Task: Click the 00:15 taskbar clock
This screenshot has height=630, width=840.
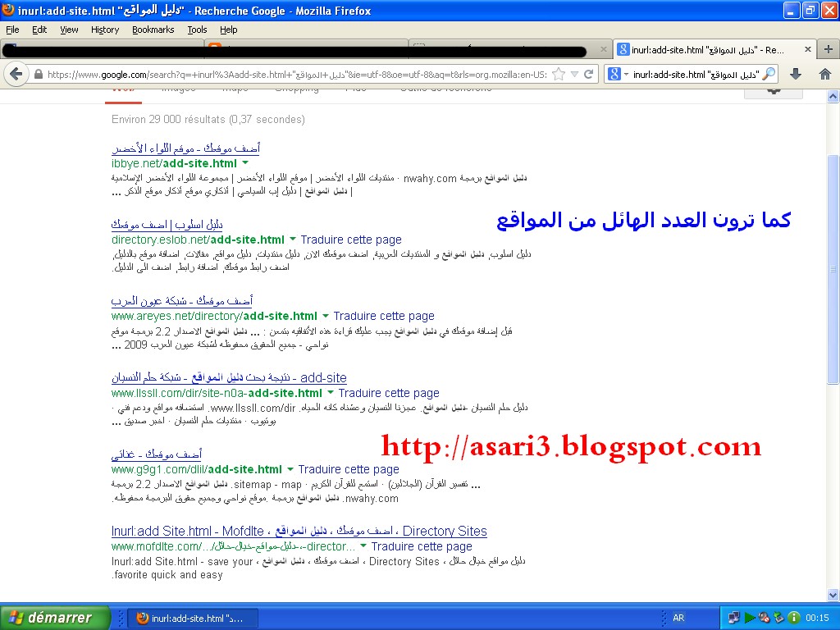Action: 817,618
